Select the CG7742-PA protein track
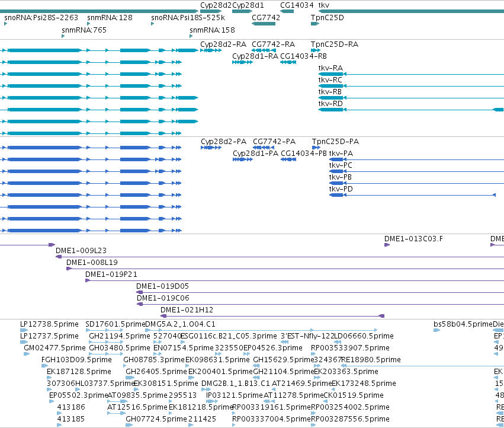504x428 pixels. (274, 142)
